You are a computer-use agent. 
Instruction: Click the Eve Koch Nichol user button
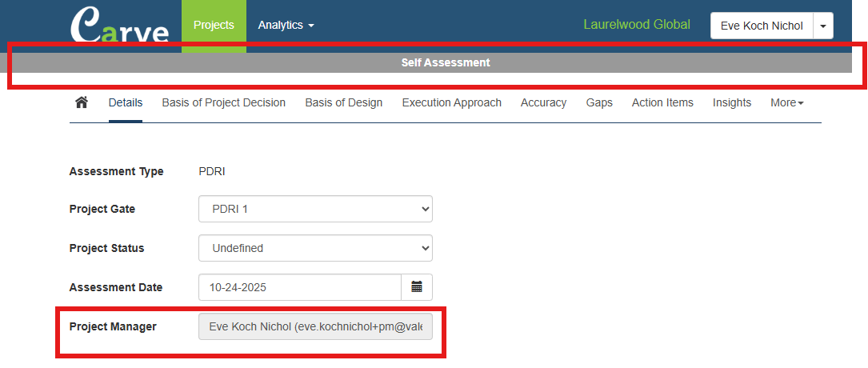[761, 26]
